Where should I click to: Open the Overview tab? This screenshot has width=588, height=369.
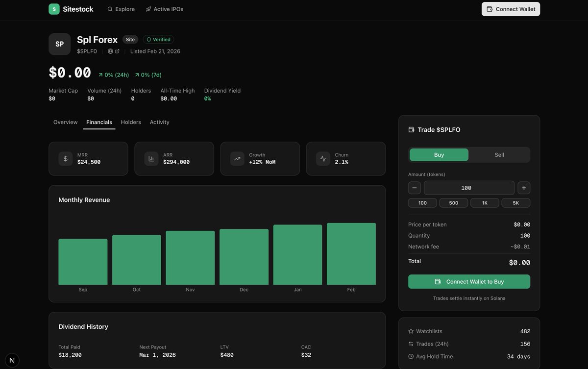(66, 122)
